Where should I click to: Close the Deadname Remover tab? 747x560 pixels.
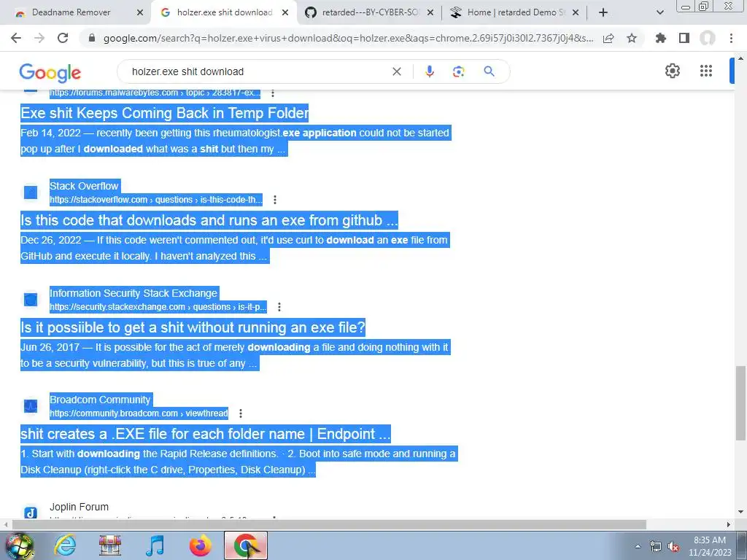click(x=140, y=12)
